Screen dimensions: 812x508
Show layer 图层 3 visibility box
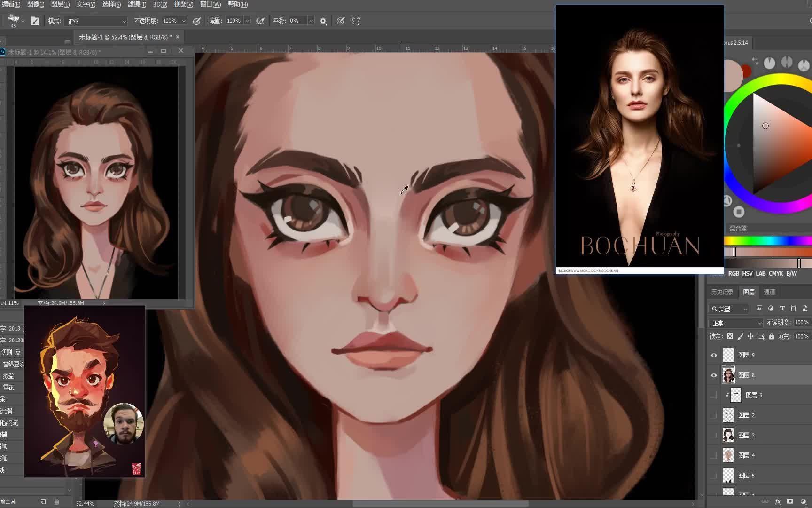(714, 436)
